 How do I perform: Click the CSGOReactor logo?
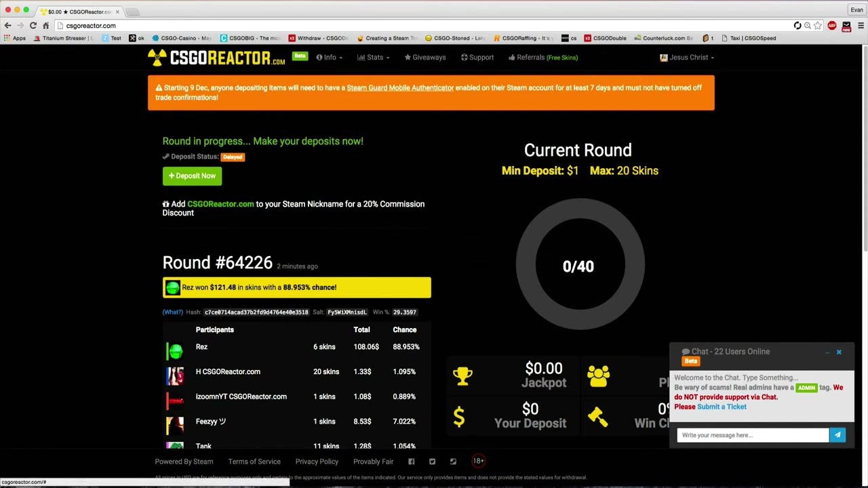[x=217, y=58]
